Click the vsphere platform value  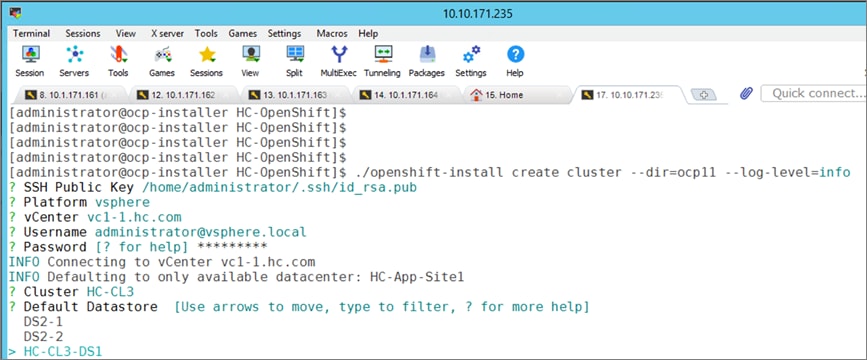122,202
